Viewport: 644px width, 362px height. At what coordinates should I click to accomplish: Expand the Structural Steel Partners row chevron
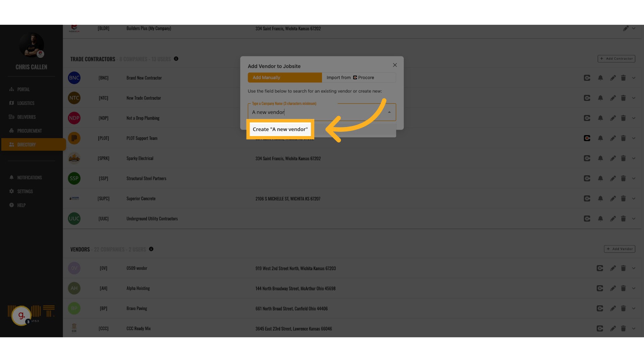634,178
